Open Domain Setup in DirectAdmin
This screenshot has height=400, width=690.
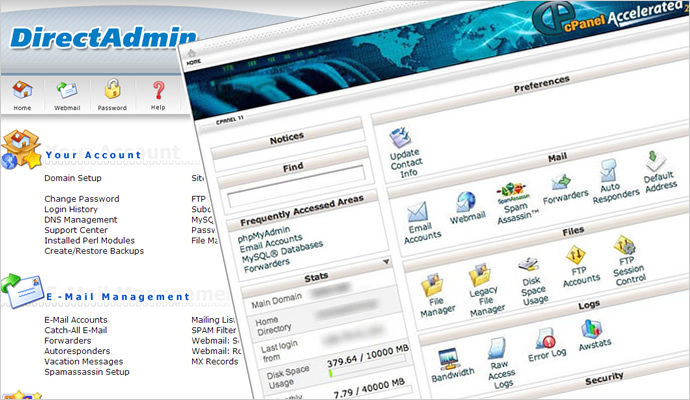tap(73, 178)
